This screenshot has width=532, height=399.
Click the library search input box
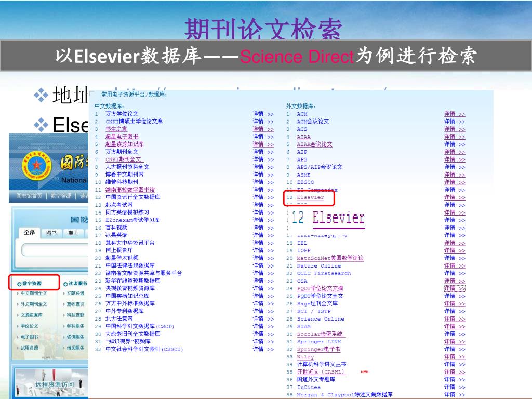coord(55,250)
